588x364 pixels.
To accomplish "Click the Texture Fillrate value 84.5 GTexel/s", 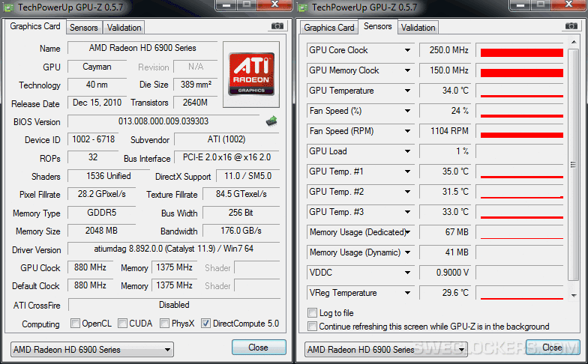I will tap(241, 194).
